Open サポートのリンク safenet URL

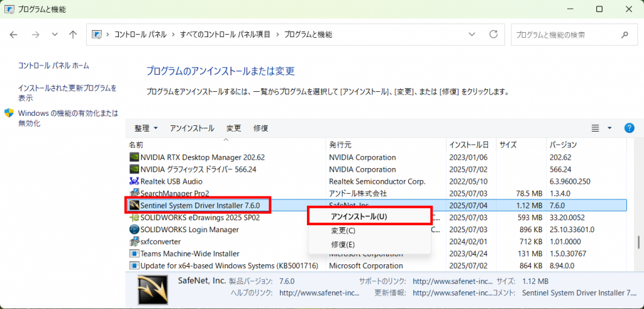pyautogui.click(x=452, y=281)
